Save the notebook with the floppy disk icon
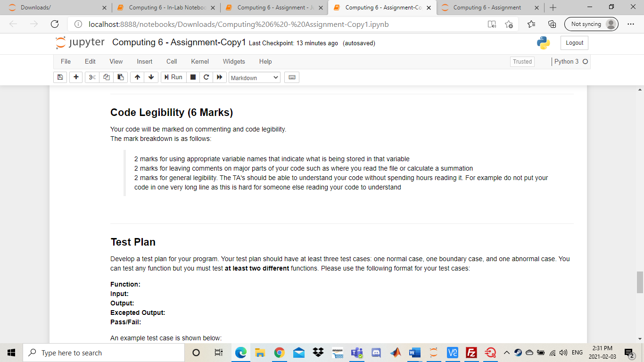 [x=60, y=77]
